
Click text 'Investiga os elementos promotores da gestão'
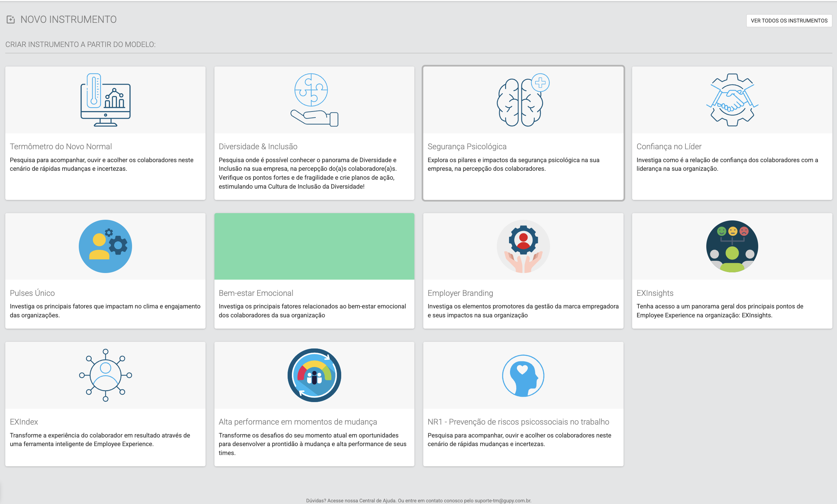pos(523,311)
